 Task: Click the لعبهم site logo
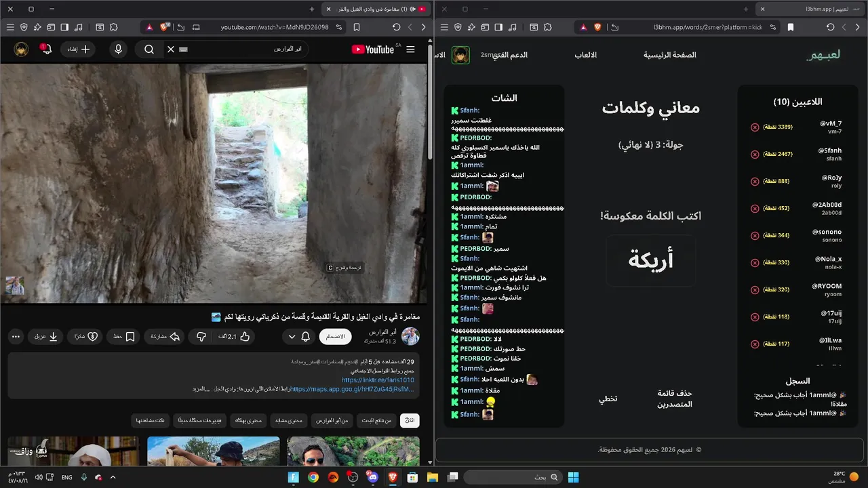point(824,55)
